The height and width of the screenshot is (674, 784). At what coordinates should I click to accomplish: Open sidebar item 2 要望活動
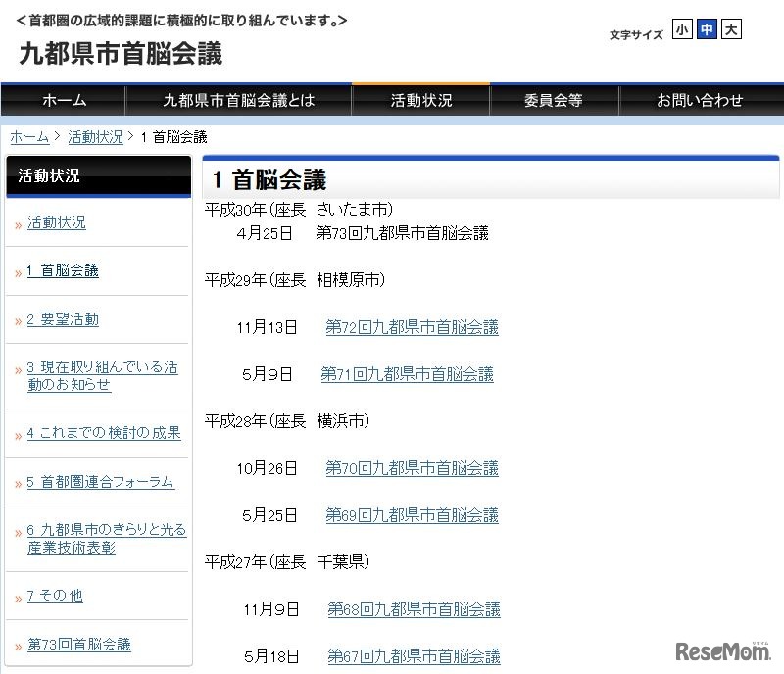63,320
